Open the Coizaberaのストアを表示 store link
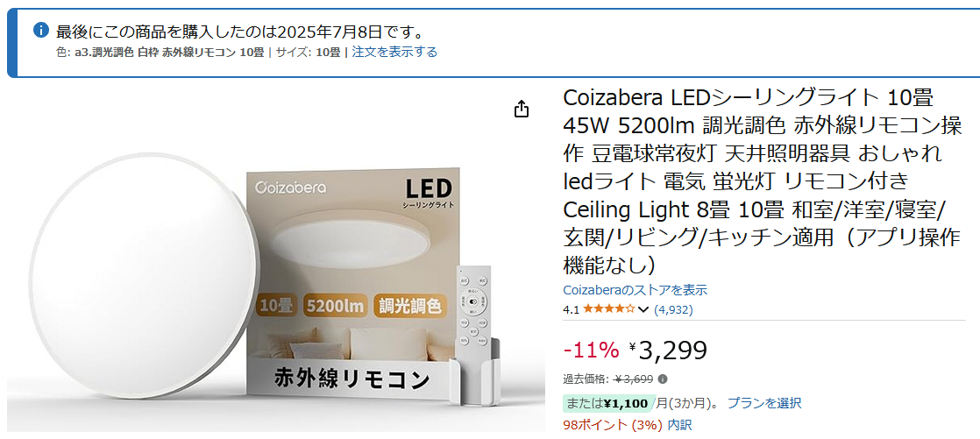 (x=635, y=290)
